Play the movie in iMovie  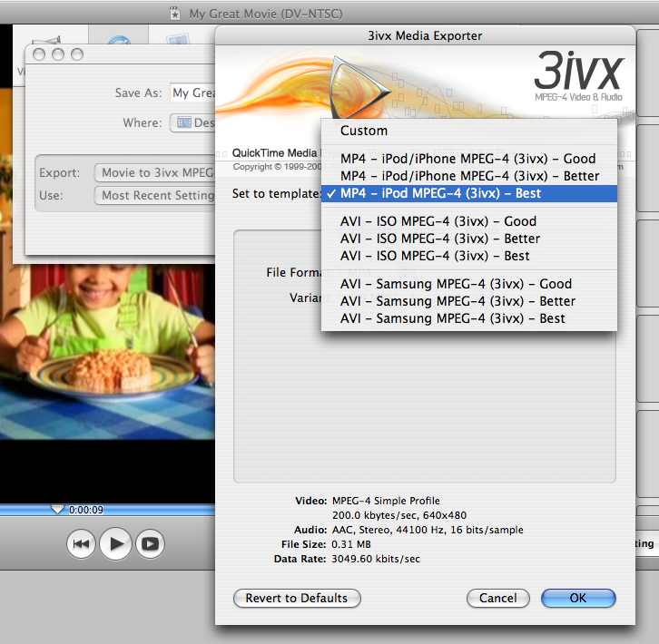click(x=116, y=544)
